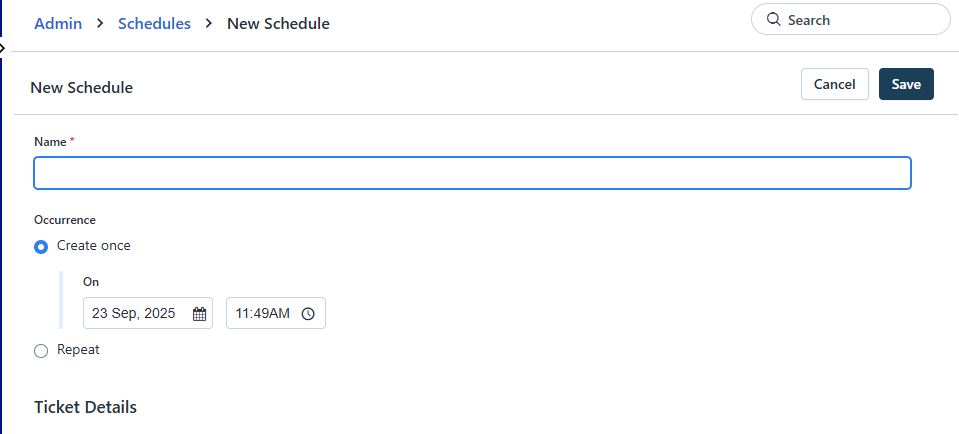Click into the Search box

pyautogui.click(x=860, y=20)
